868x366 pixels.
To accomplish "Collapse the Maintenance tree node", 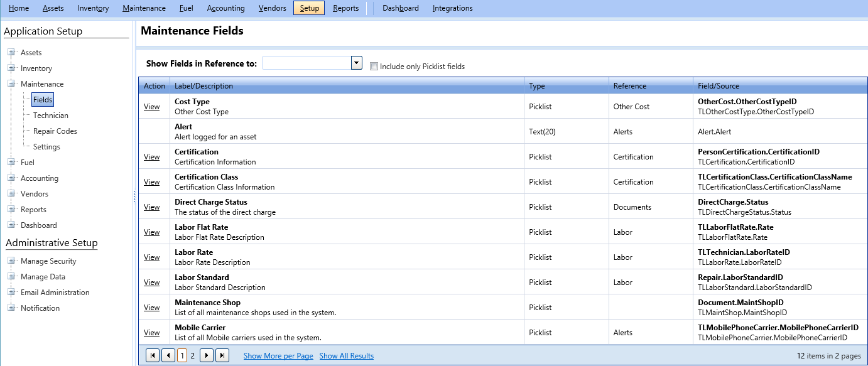I will pos(11,84).
